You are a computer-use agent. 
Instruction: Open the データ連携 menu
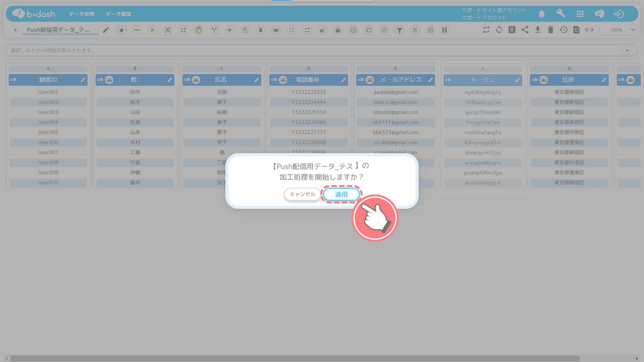tap(81, 14)
